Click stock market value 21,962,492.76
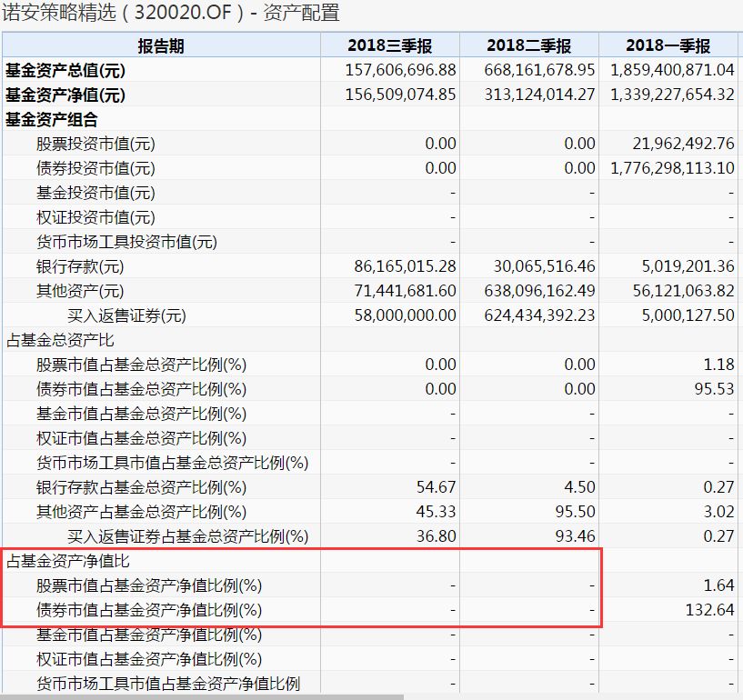743x700 pixels. [x=683, y=144]
